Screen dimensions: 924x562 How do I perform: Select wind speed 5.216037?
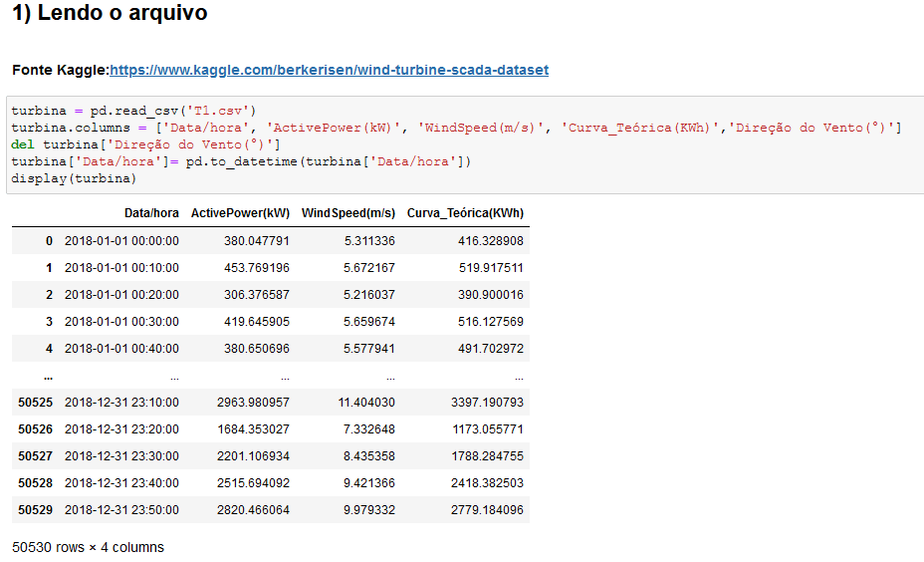tap(369, 295)
